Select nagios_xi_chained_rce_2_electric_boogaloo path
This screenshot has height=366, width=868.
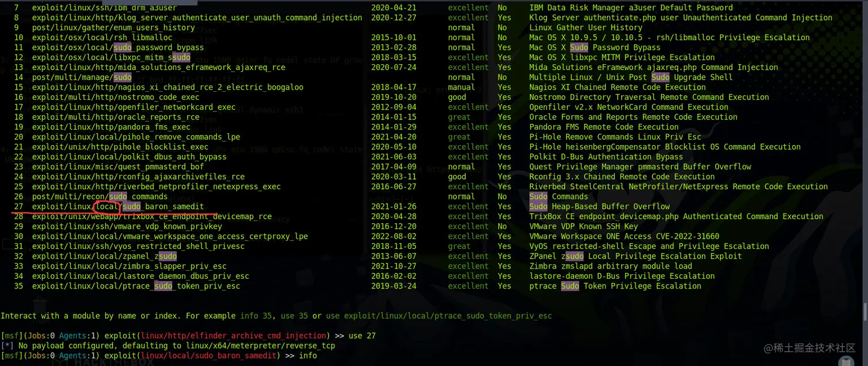[168, 87]
